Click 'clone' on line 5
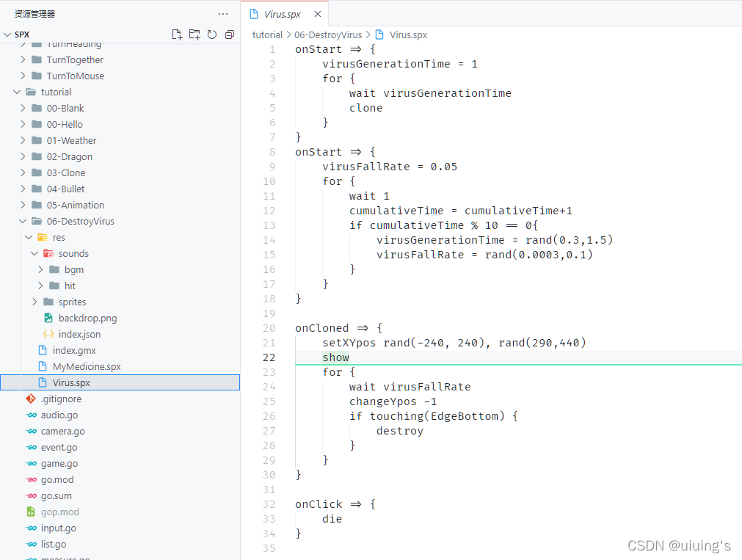The image size is (742, 560). point(365,108)
